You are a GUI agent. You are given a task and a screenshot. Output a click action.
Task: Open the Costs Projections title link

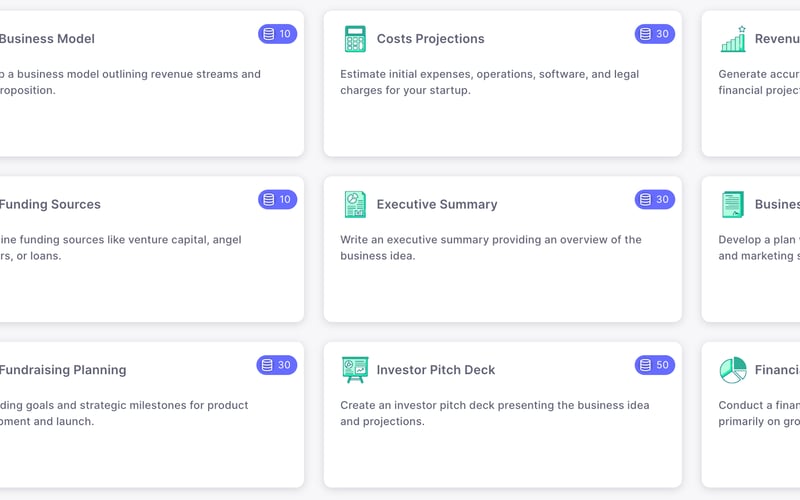pyautogui.click(x=430, y=39)
